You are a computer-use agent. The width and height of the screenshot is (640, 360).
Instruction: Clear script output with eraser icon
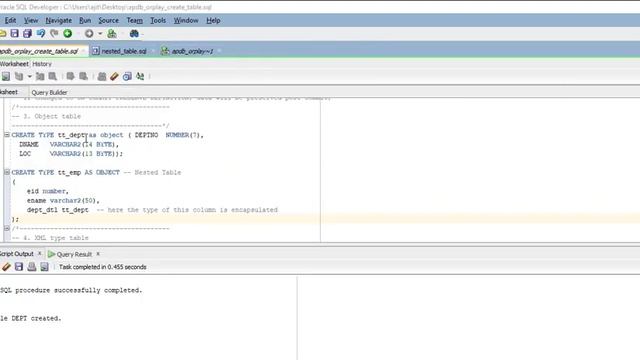[x=6, y=267]
